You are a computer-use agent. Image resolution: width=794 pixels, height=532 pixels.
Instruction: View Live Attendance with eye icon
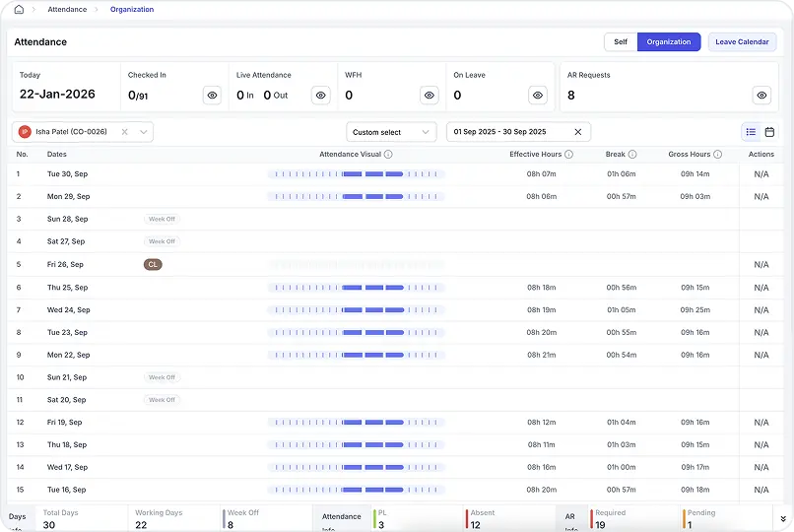[320, 96]
